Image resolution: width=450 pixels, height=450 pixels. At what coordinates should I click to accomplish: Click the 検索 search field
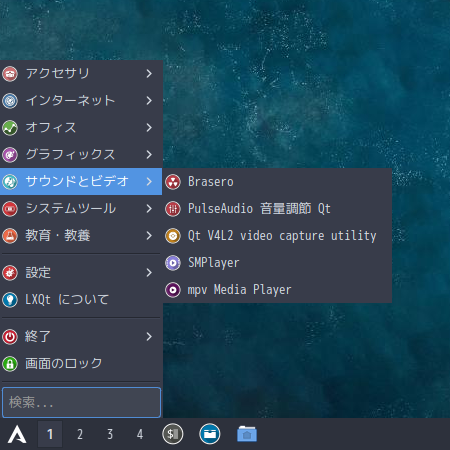point(81,403)
